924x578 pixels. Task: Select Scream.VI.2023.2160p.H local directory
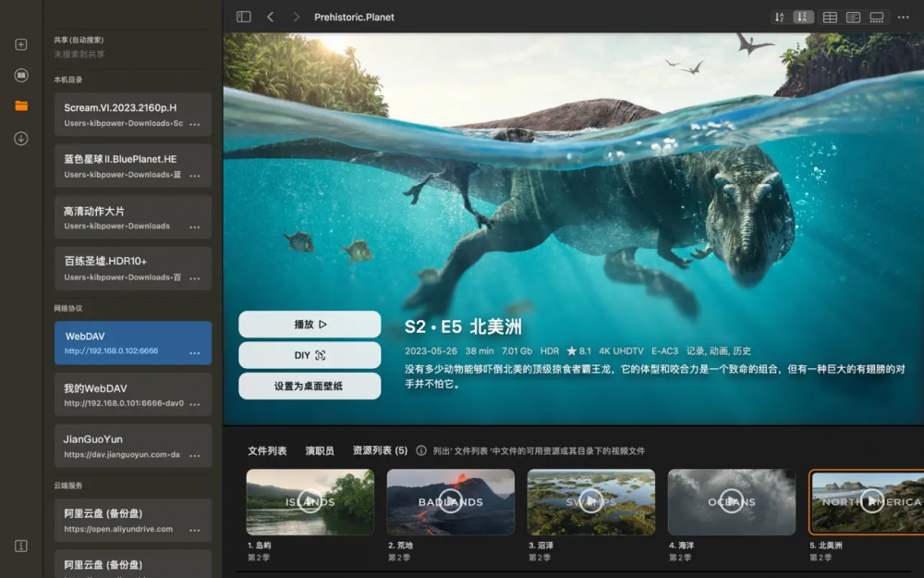click(132, 115)
